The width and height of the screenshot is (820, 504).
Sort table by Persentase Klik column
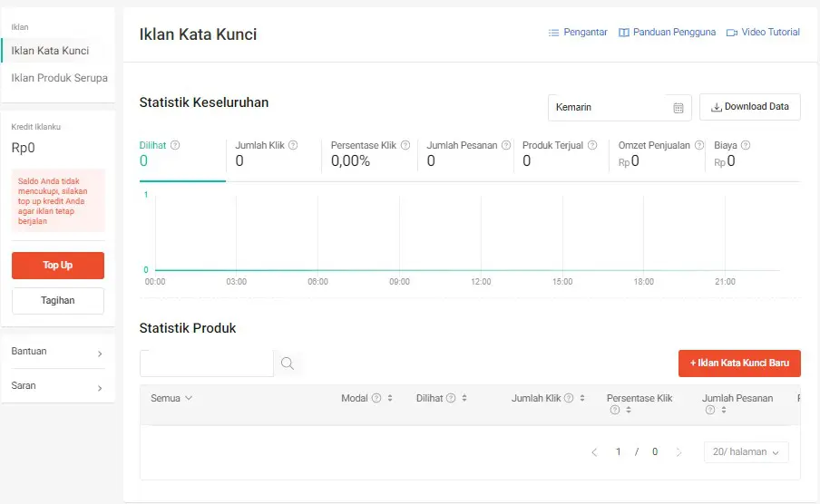(x=629, y=411)
